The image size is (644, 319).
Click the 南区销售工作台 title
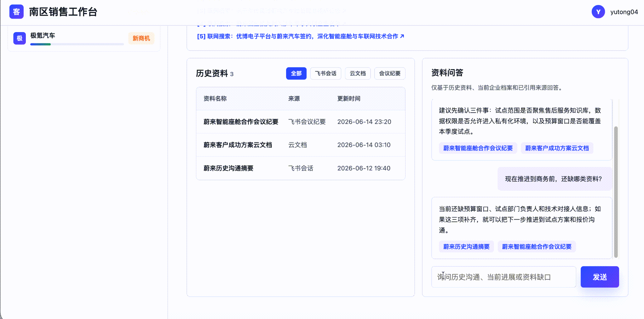[x=63, y=12]
